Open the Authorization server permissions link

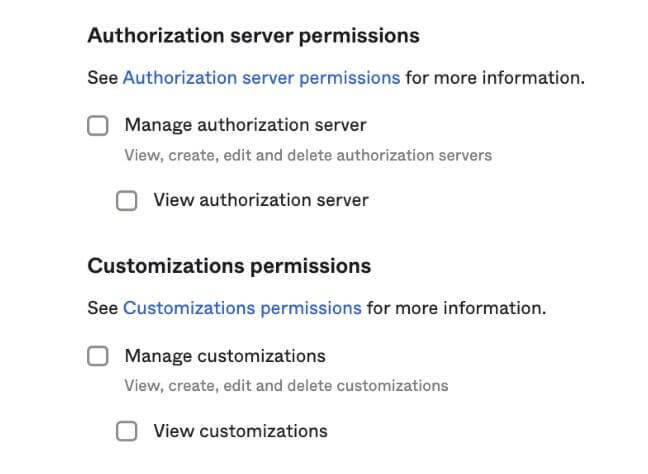pos(261,77)
